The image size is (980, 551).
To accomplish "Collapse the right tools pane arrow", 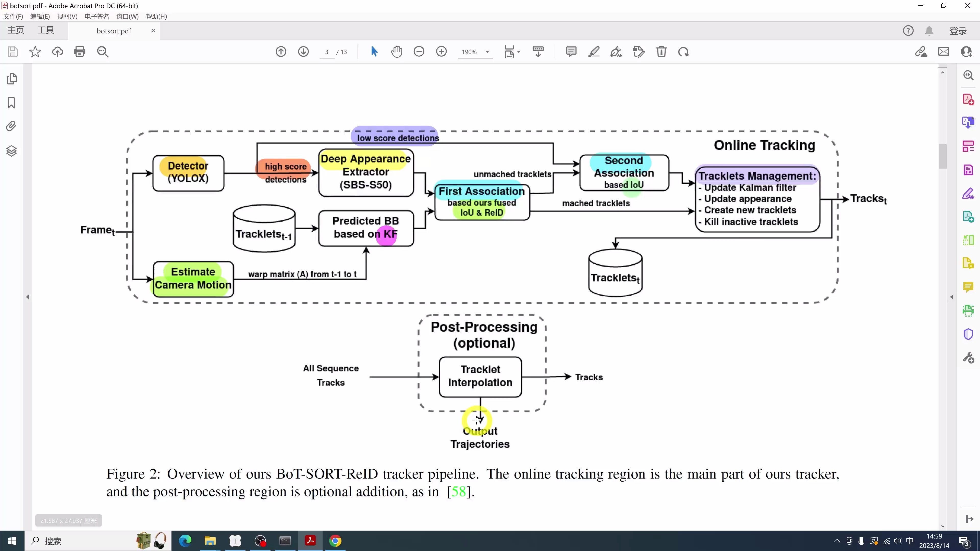I will 951,297.
